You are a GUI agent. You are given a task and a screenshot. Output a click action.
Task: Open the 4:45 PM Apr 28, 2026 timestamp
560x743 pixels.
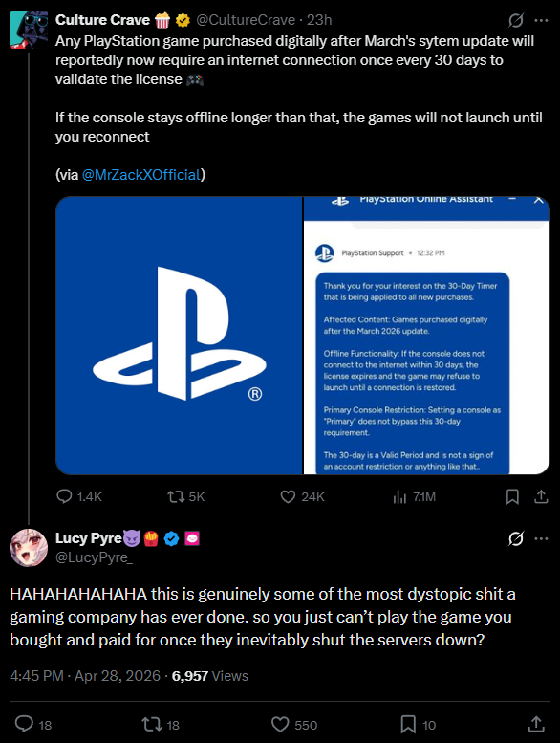point(85,676)
